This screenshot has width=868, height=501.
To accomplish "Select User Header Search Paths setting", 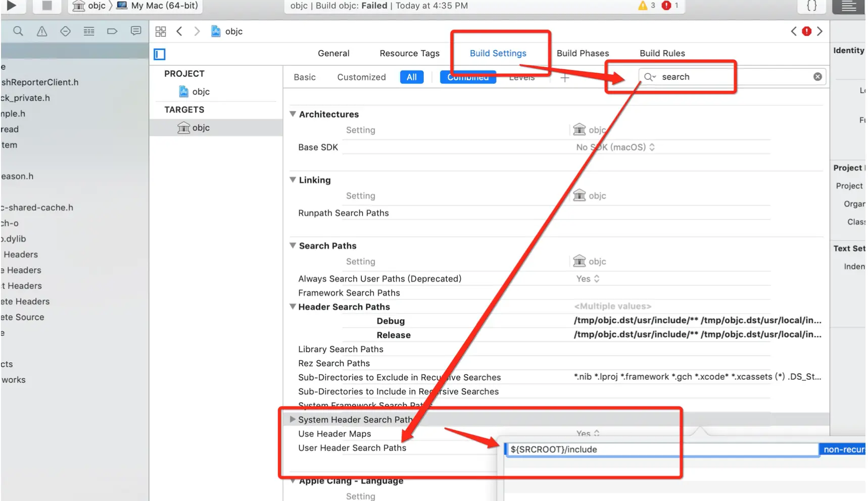I will tap(352, 448).
